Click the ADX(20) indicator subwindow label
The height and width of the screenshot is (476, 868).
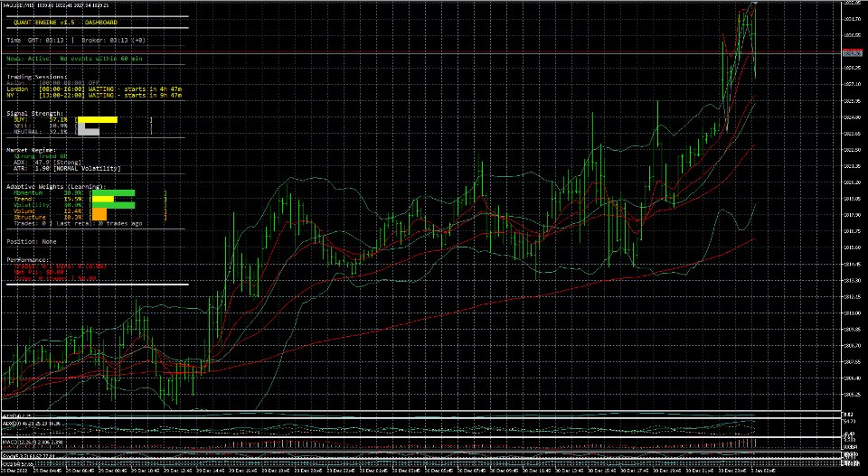[x=31, y=424]
